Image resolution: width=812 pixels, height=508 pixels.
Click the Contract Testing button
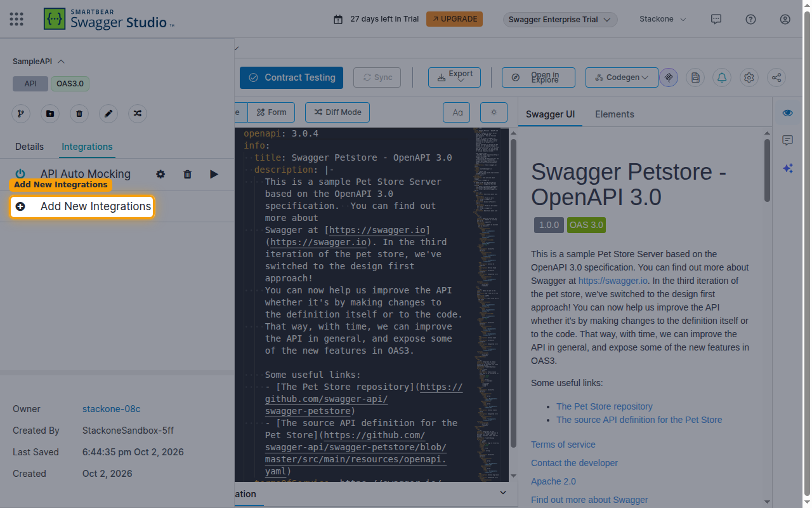click(291, 77)
